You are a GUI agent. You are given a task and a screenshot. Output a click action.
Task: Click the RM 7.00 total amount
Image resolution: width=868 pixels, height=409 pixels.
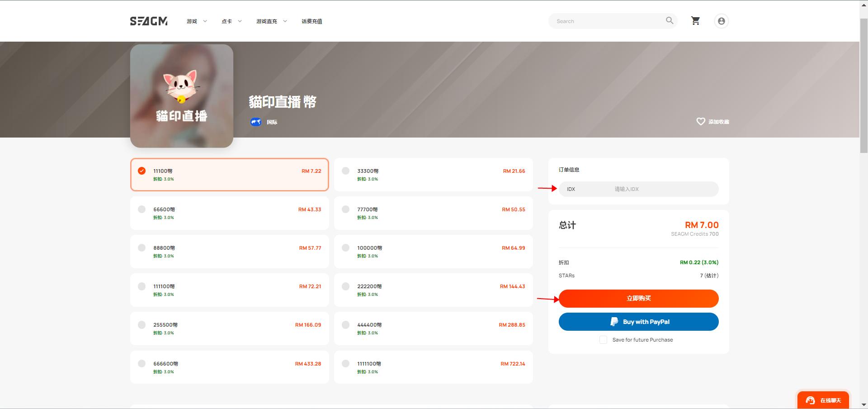702,225
